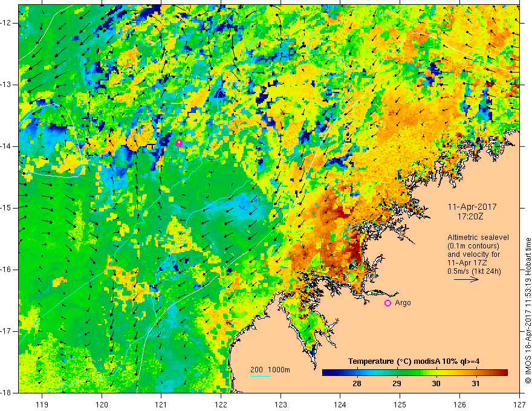The image size is (532, 411).
Task: Click the '11-Apr 17Z' caption line
Action: point(467,263)
